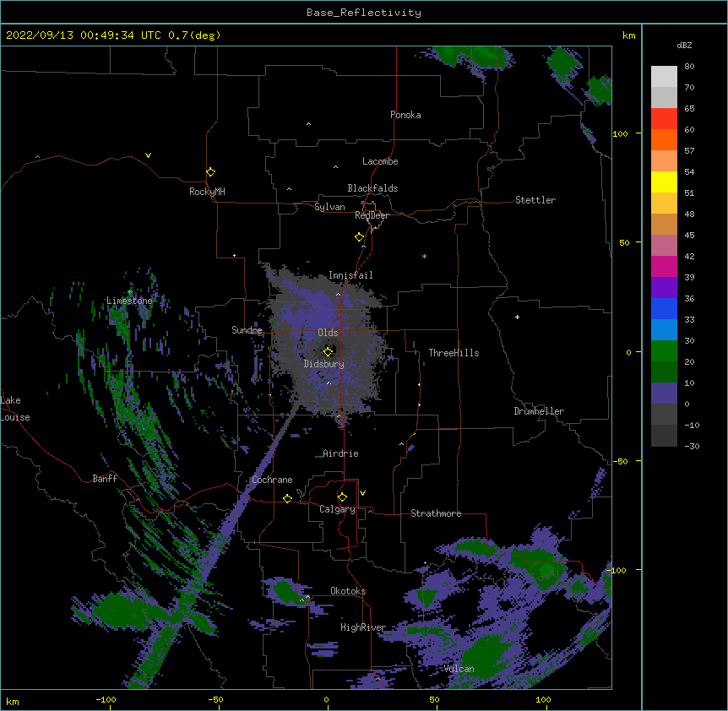Screen dimensions: 728x711
Task: Click the Stettler town label
Action: 535,200
